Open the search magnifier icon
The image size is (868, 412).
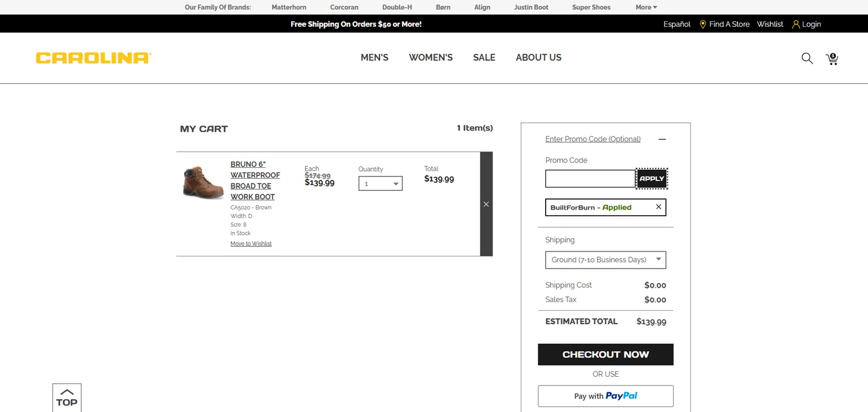pyautogui.click(x=807, y=58)
